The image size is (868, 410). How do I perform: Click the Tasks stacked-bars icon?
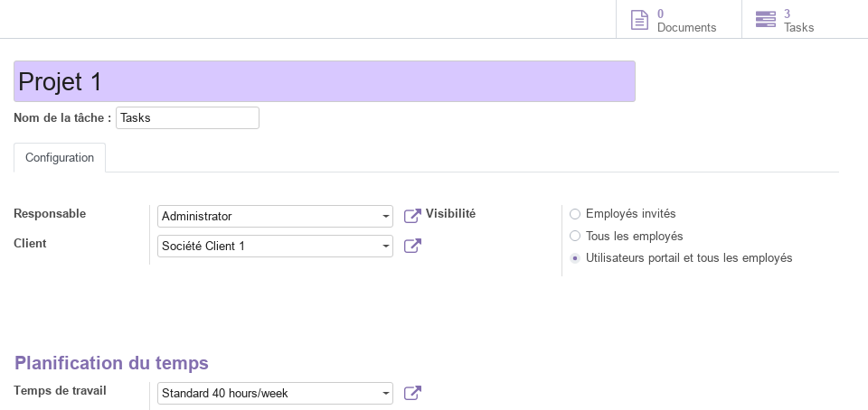click(766, 19)
